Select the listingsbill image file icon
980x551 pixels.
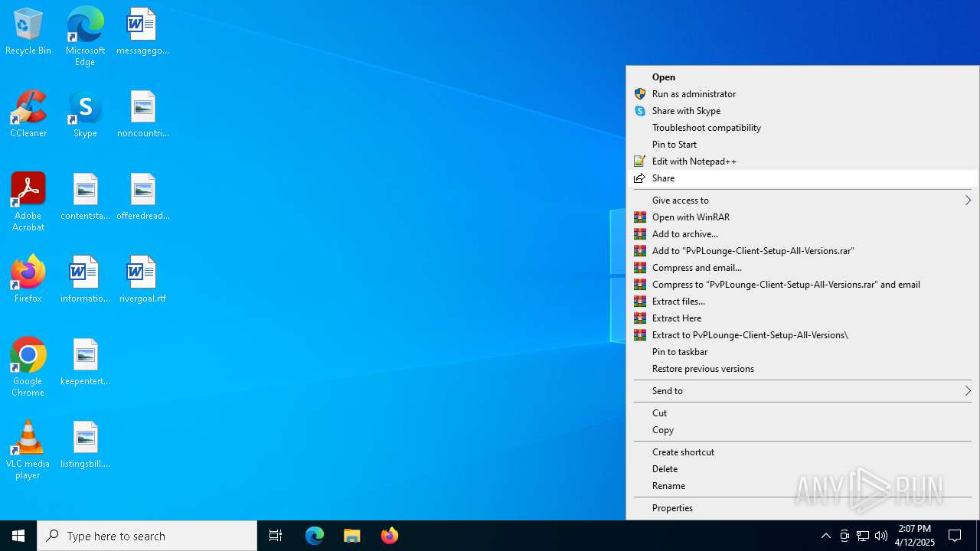pos(85,445)
